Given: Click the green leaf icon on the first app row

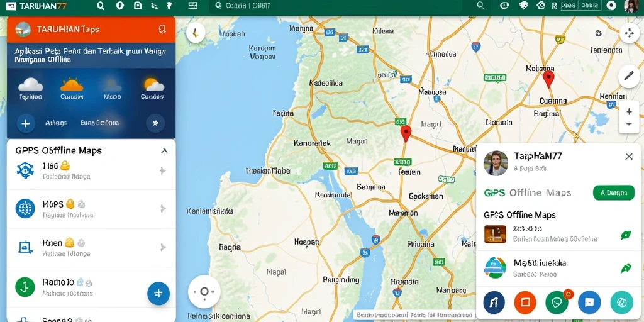Looking at the screenshot, I should [x=626, y=235].
